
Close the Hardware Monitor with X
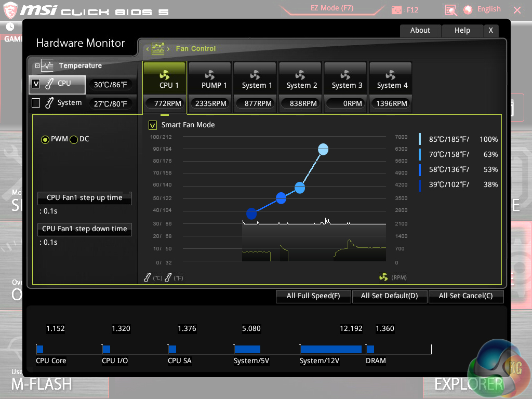click(491, 31)
